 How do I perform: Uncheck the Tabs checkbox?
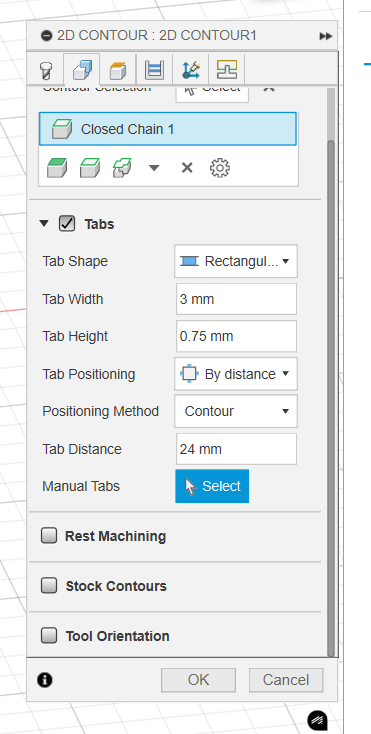tap(67, 224)
